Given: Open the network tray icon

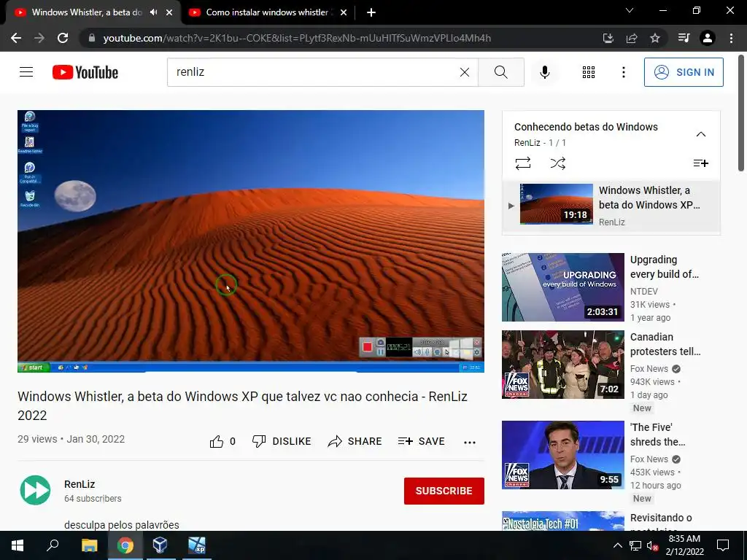Looking at the screenshot, I should (635, 545).
